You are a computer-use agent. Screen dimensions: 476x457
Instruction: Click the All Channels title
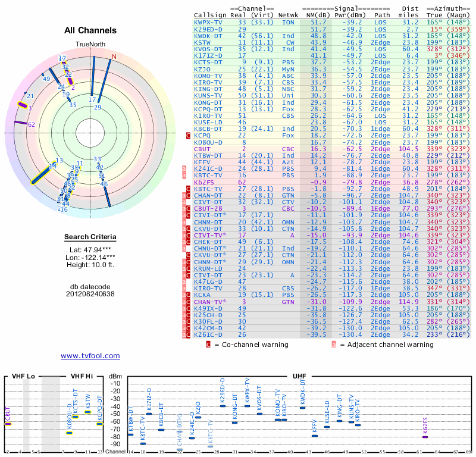(90, 30)
